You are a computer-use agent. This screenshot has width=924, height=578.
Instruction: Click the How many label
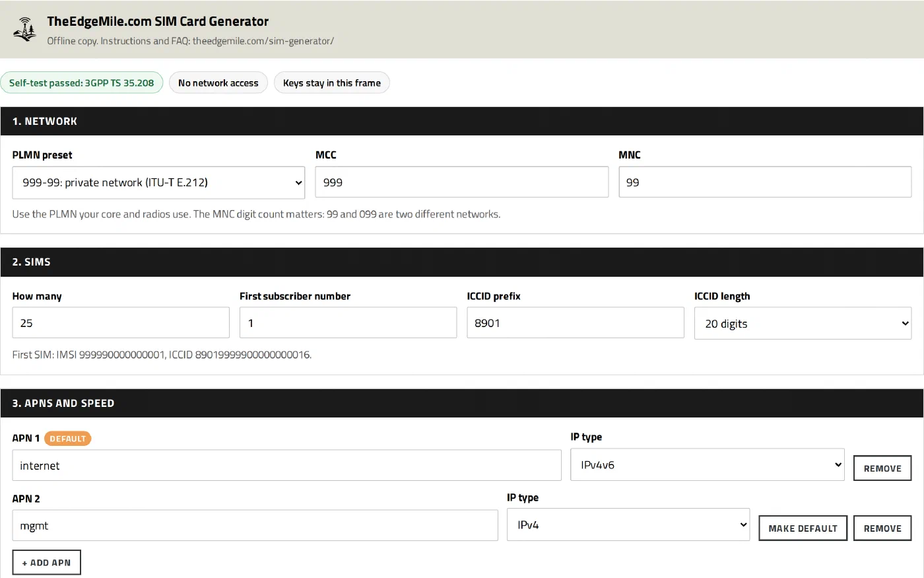pyautogui.click(x=37, y=296)
